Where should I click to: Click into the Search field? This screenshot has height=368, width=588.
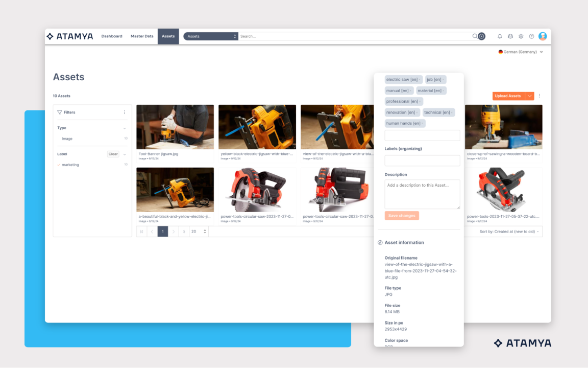[x=354, y=36]
